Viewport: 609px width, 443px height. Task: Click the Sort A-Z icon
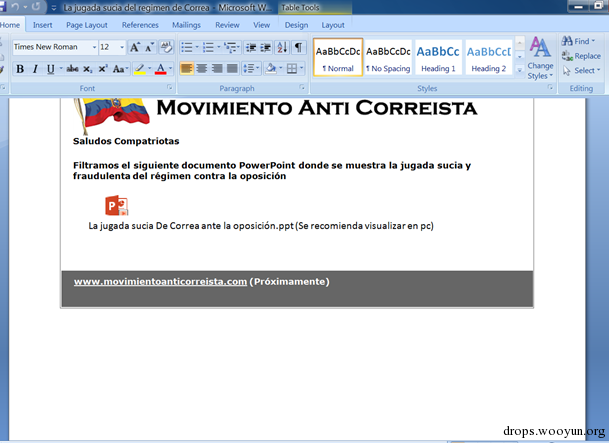[282, 47]
